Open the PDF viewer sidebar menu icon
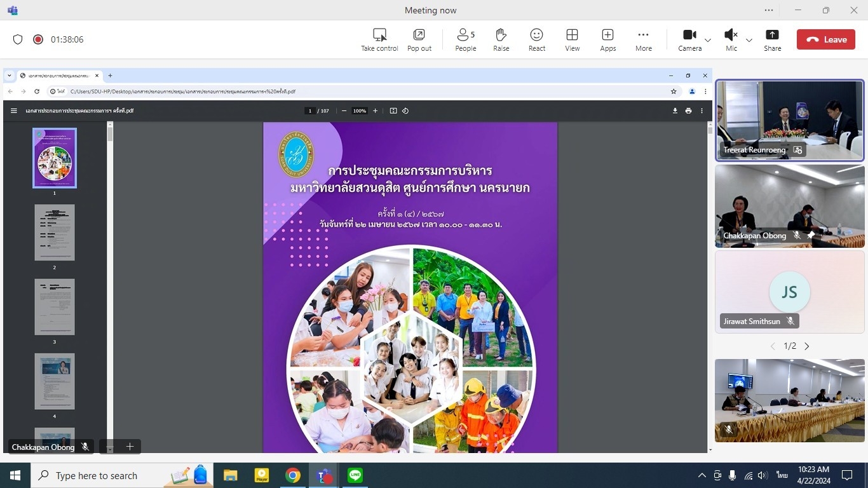The width and height of the screenshot is (868, 488). pyautogui.click(x=14, y=111)
